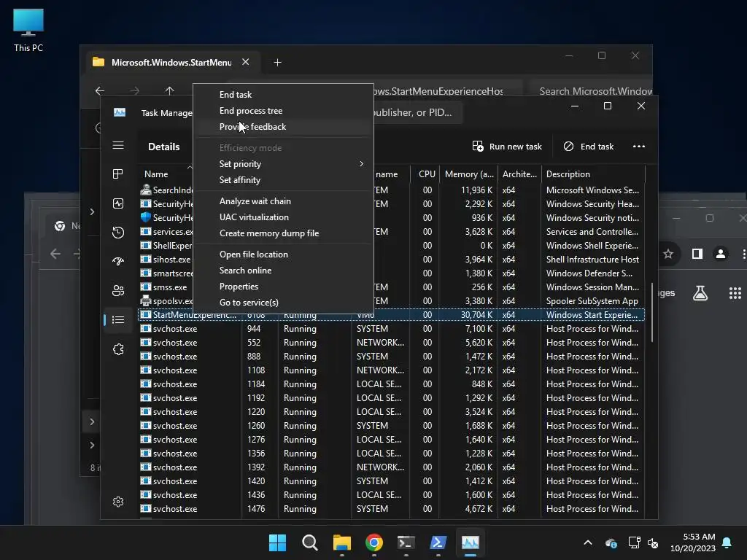Select Task Manager icon on taskbar
This screenshot has height=560, width=747.
tap(471, 542)
